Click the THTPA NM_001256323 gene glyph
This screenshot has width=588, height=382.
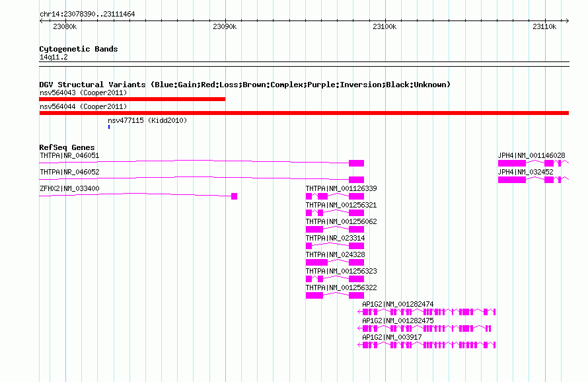(x=335, y=279)
